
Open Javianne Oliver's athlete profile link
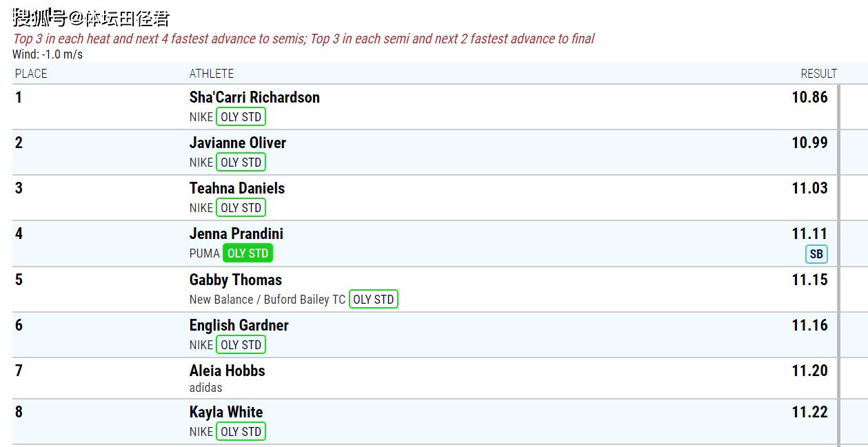click(237, 143)
